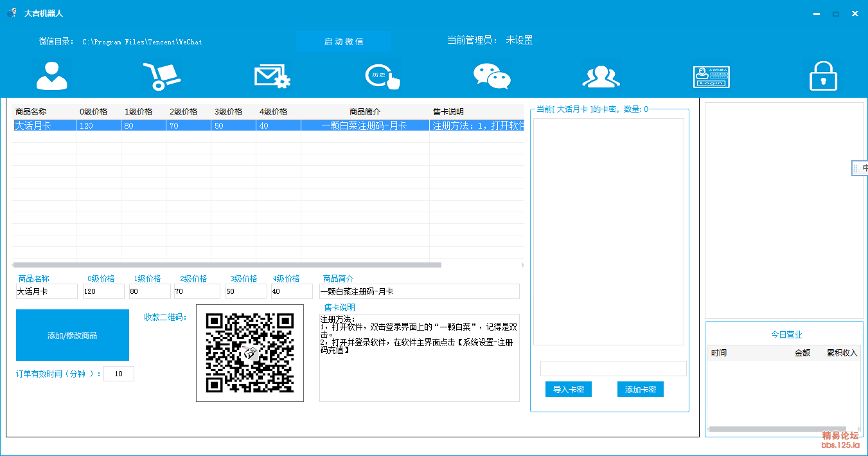Image resolution: width=868 pixels, height=456 pixels.
Task: Click the 导入卡密 button
Action: pyautogui.click(x=569, y=389)
